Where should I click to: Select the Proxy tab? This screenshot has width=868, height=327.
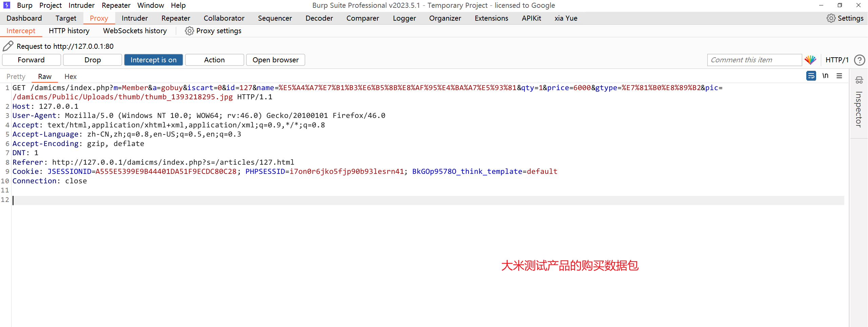[99, 18]
